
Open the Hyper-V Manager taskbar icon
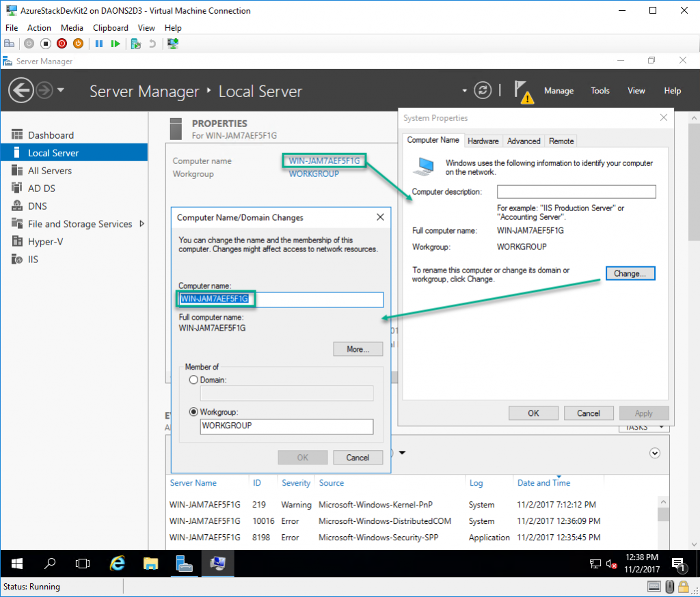(217, 564)
